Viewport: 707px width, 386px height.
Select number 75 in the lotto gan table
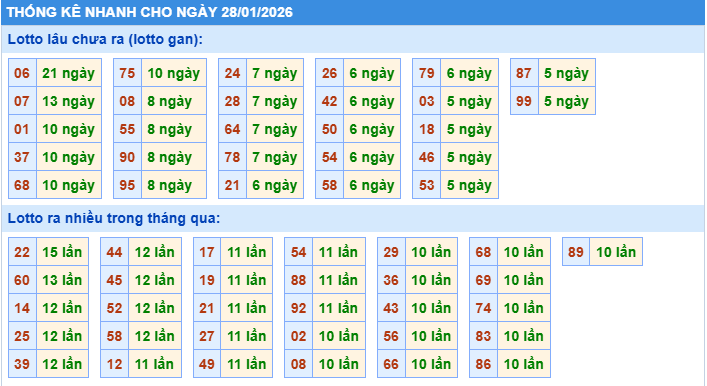127,73
